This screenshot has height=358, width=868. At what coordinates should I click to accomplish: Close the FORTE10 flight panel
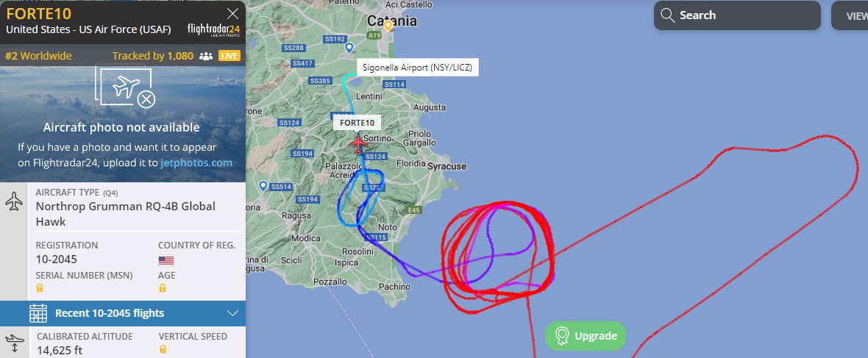point(233,14)
